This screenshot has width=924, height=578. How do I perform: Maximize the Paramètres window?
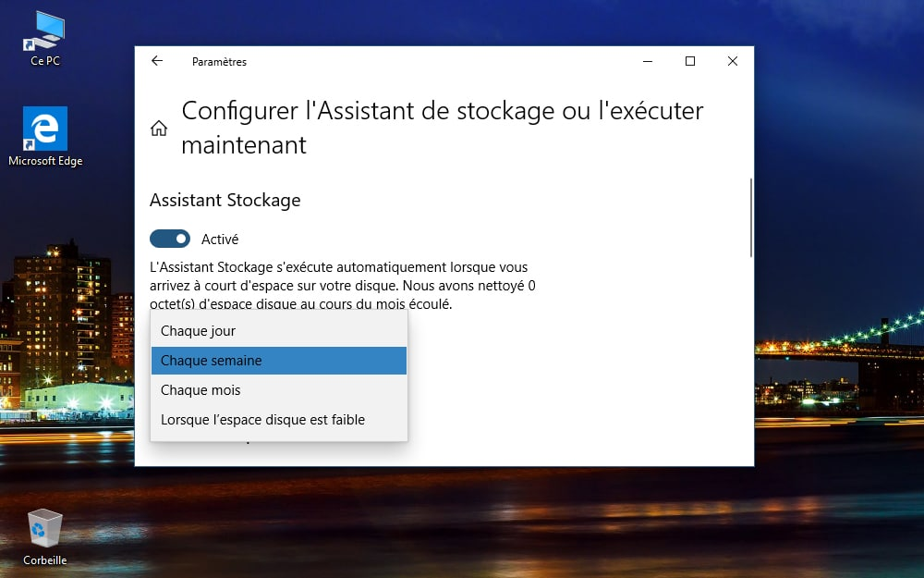(689, 61)
